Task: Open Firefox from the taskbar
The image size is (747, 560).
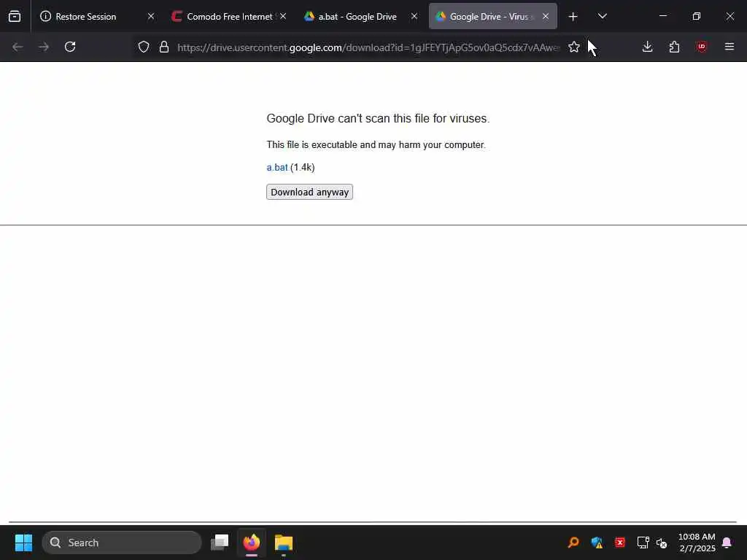Action: [252, 542]
